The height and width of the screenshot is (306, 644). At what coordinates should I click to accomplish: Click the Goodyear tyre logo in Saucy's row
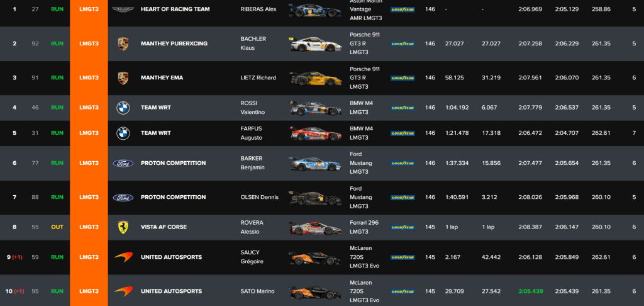(x=402, y=257)
